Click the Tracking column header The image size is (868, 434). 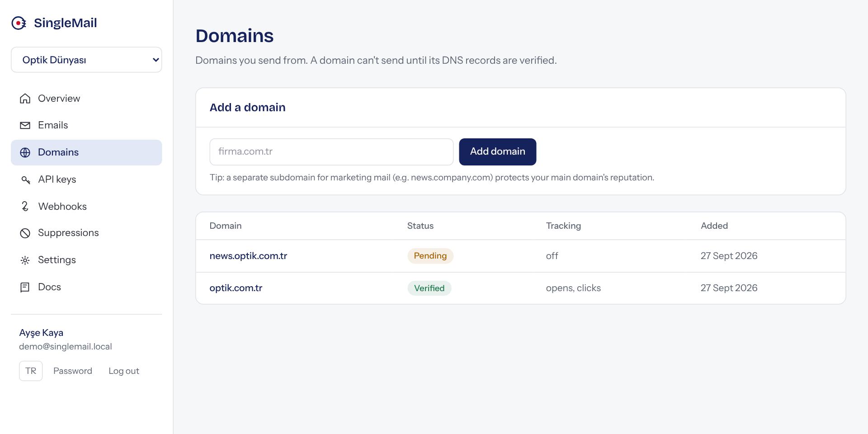click(x=563, y=226)
